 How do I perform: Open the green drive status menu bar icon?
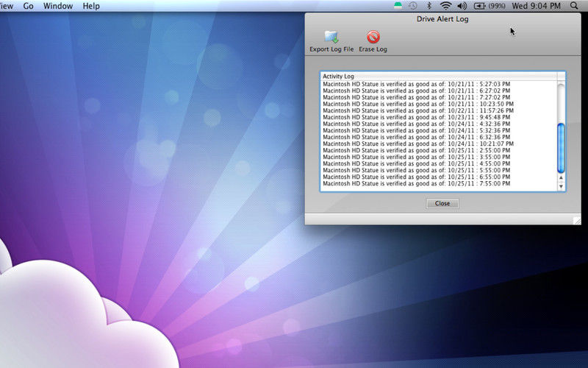coord(398,6)
